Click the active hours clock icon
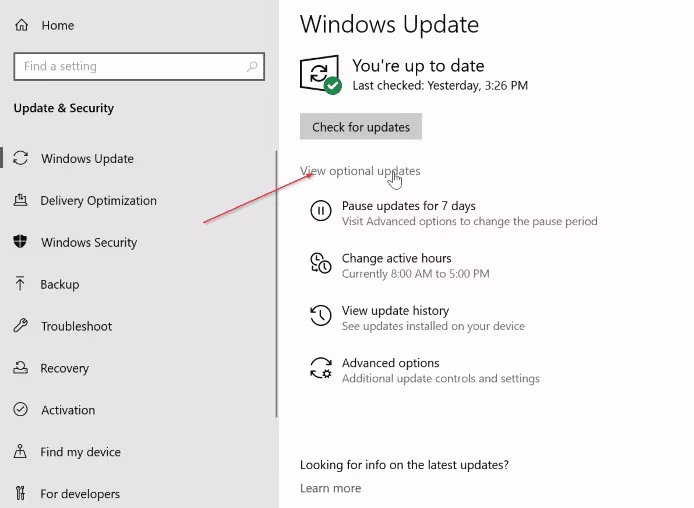Viewport: 694px width, 508px height. pos(320,263)
